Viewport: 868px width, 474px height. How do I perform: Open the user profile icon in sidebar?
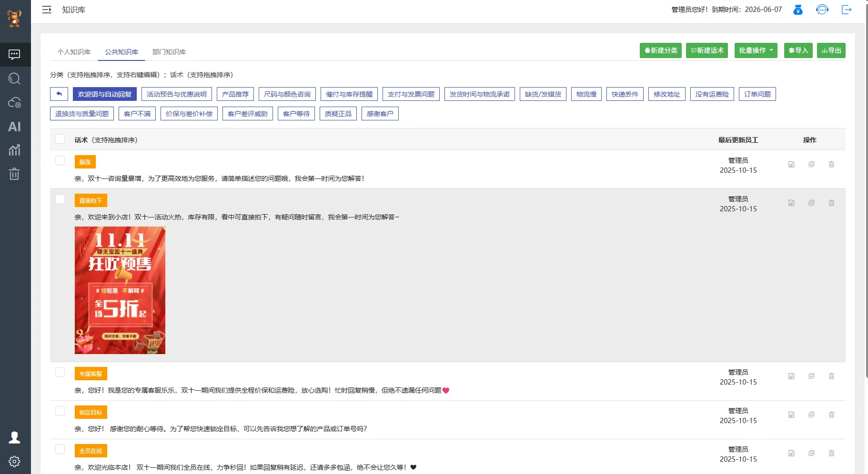tap(14, 437)
